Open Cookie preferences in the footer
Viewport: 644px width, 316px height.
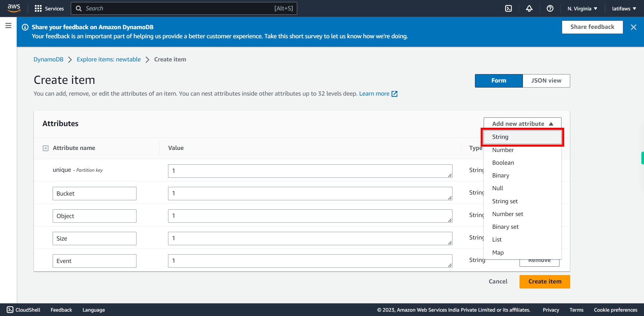coord(615,310)
